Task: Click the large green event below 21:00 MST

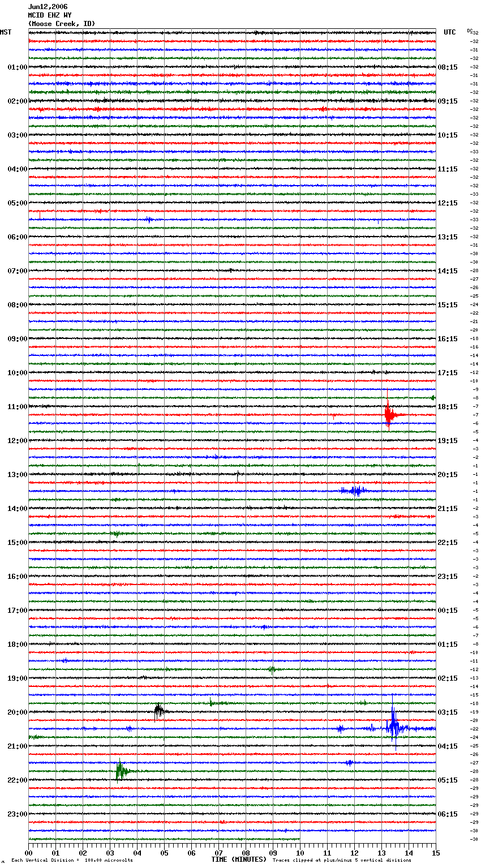Action: (121, 770)
